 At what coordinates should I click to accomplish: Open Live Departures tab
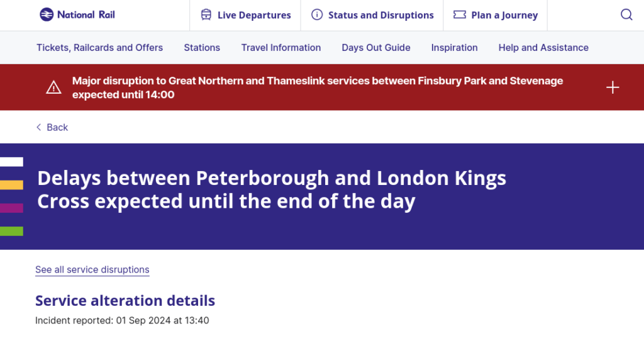(x=246, y=15)
